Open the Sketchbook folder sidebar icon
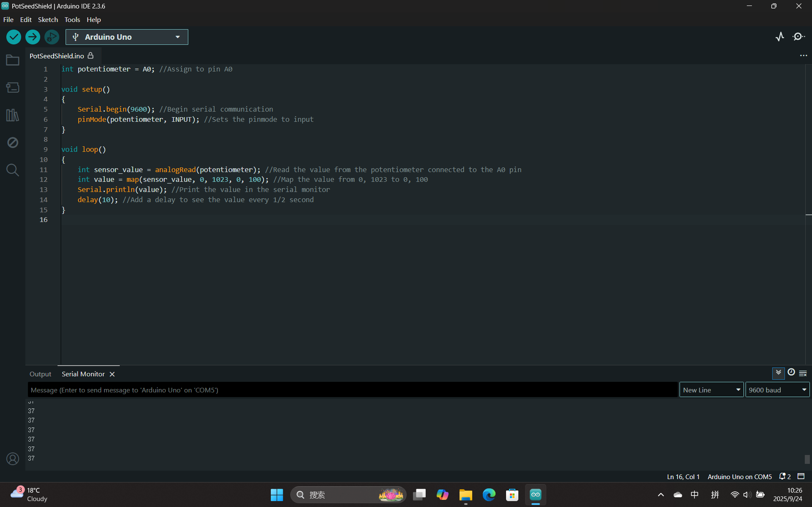Screen dimensions: 812x507 13,60
